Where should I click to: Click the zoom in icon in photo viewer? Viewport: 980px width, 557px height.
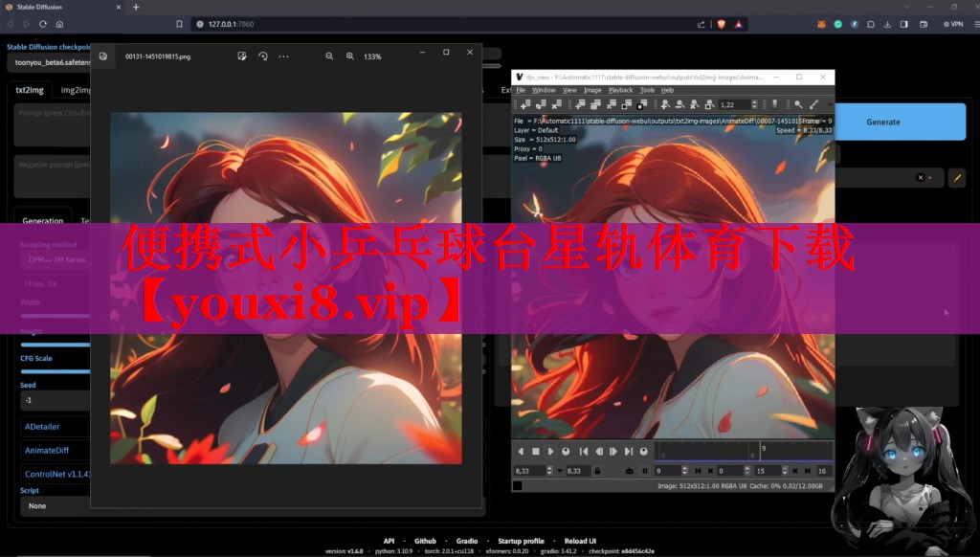(x=350, y=56)
